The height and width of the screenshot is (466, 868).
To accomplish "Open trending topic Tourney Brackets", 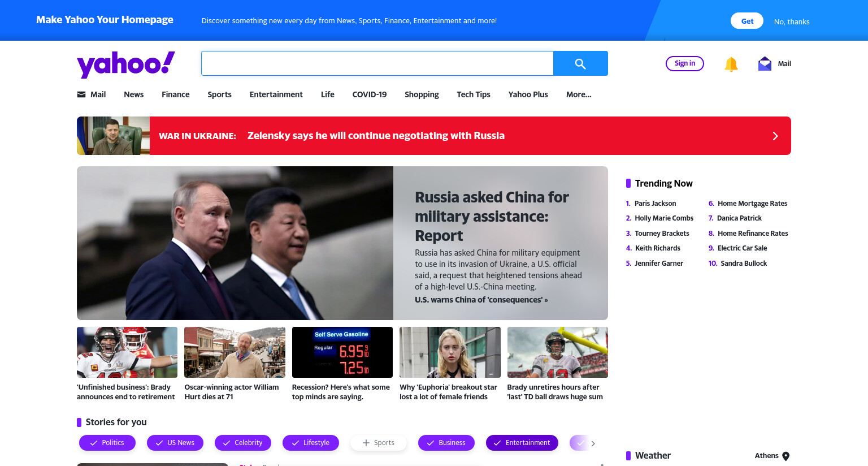I will [662, 234].
